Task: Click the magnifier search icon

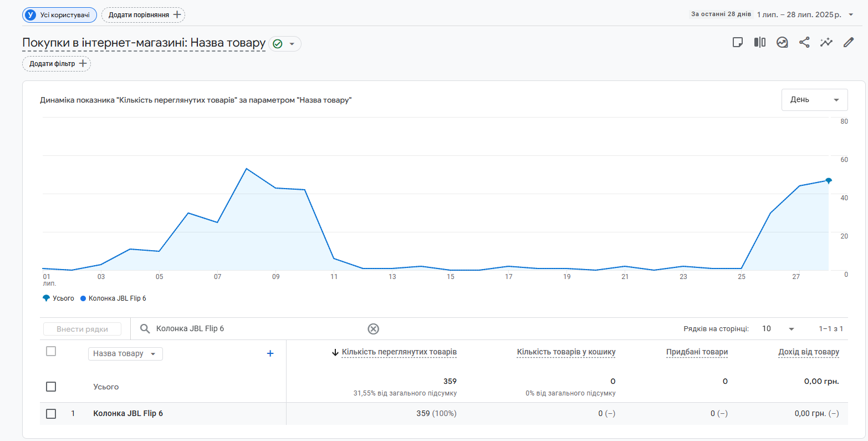Action: pos(145,328)
